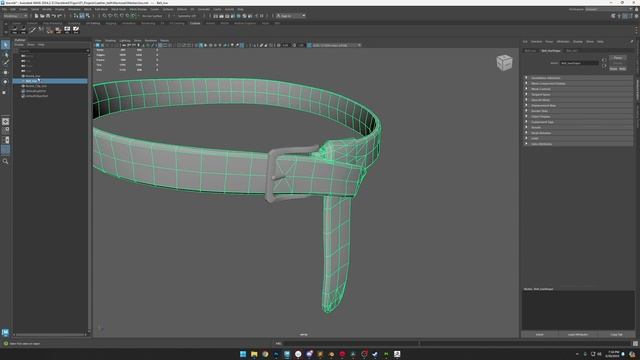Open the Attributes menu in Attribute Editor
640x360 pixels.
[563, 42]
